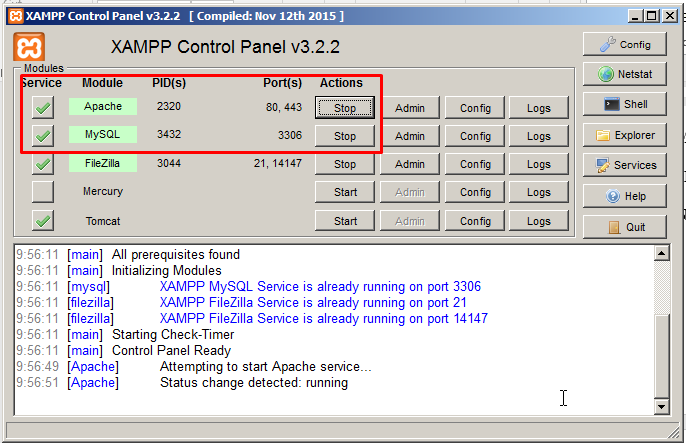686x443 pixels.
Task: Click the Tomcat module label
Action: click(103, 221)
